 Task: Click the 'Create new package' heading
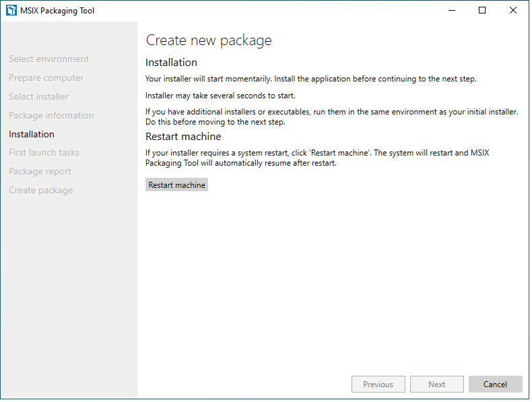coord(209,40)
